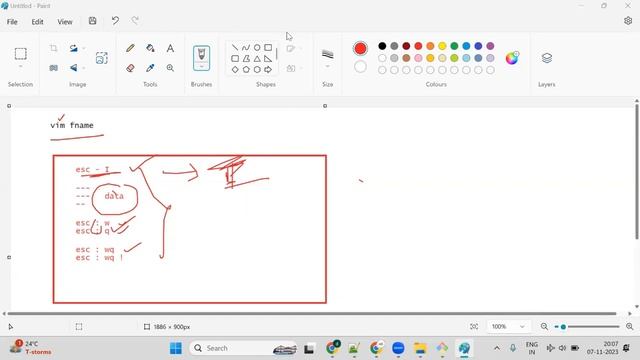This screenshot has width=640, height=360.
Task: Click the Crop image icon
Action: [53, 48]
